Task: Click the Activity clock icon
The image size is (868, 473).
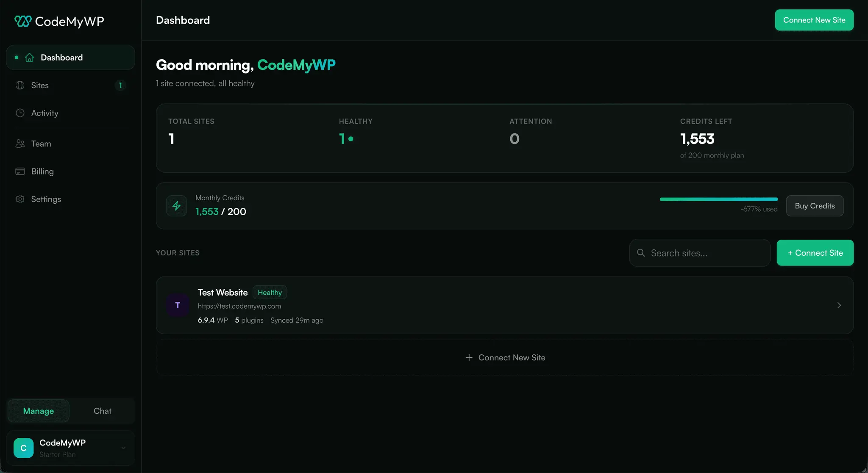Action: [x=20, y=113]
